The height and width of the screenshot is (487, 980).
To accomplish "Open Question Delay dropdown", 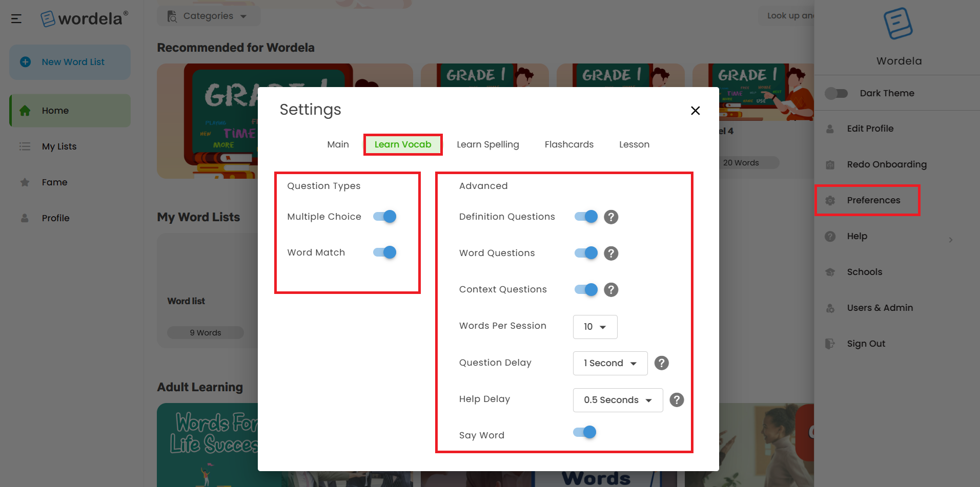I will (x=610, y=363).
